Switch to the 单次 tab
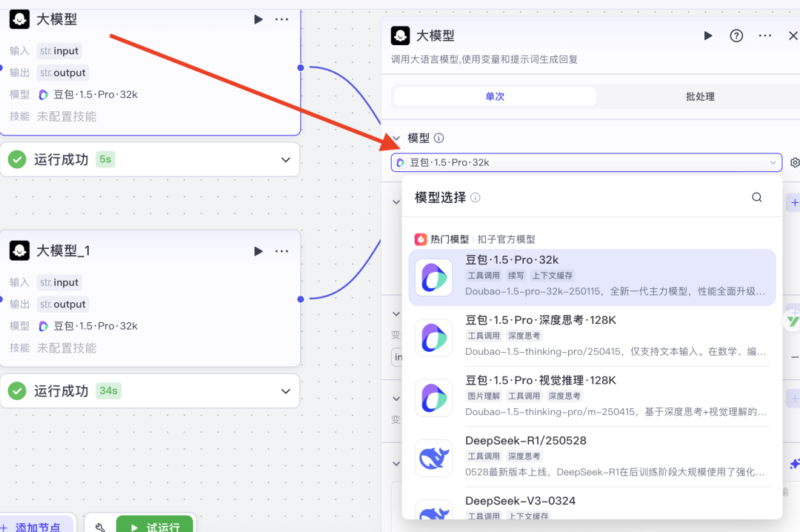Image resolution: width=800 pixels, height=532 pixels. (x=495, y=96)
